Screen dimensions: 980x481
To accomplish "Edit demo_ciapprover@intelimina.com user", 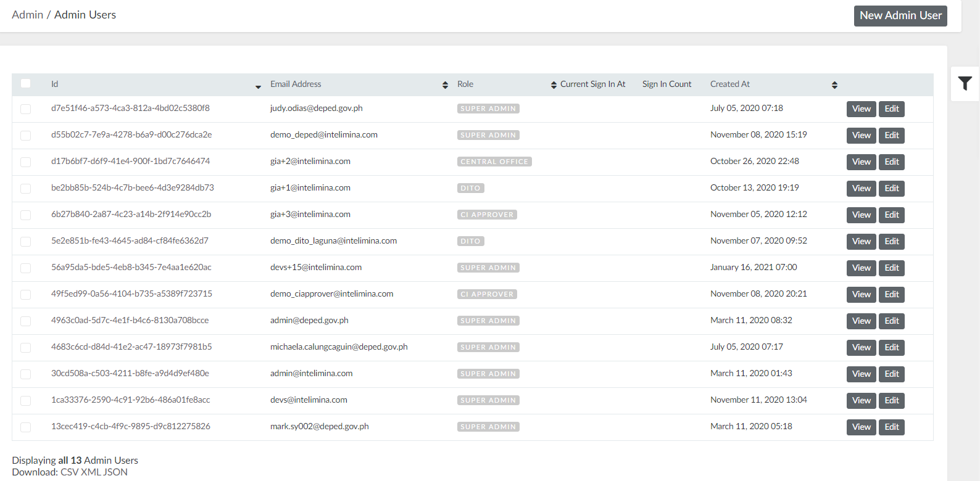I will click(892, 295).
